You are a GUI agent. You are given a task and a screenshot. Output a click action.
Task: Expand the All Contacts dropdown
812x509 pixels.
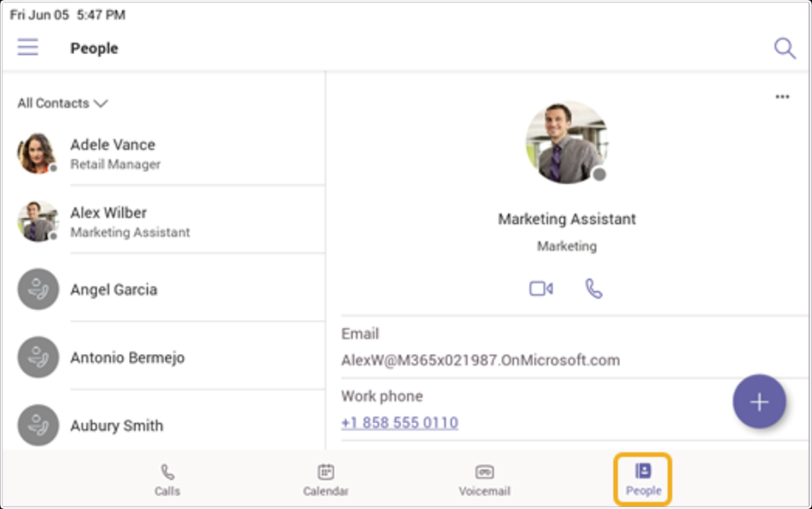62,103
